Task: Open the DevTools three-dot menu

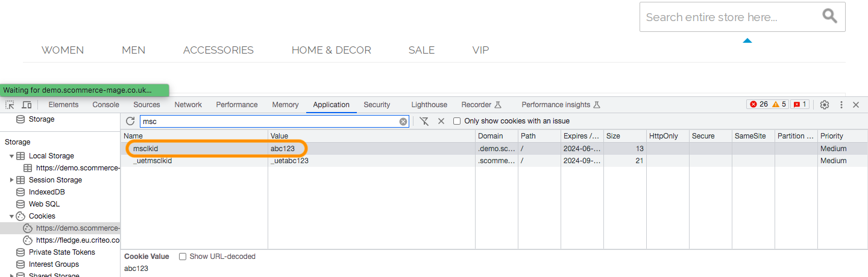Action: click(x=841, y=105)
